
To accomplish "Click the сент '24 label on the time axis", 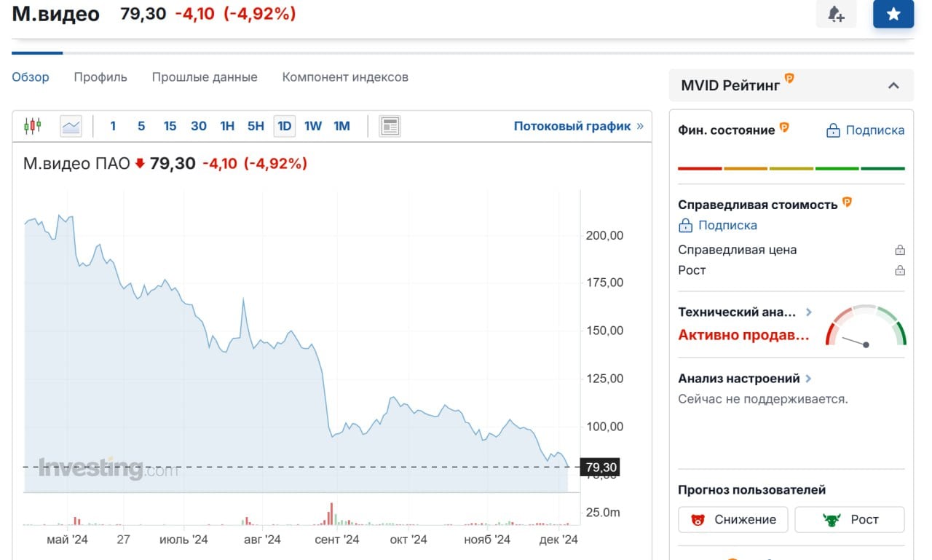I will (x=336, y=540).
